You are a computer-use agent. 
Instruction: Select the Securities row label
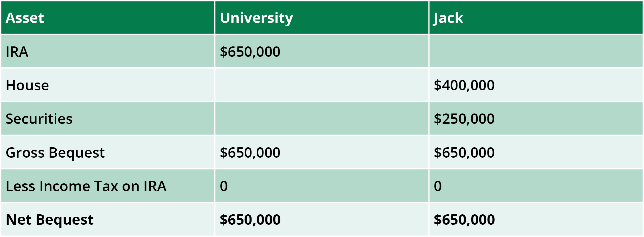39,119
